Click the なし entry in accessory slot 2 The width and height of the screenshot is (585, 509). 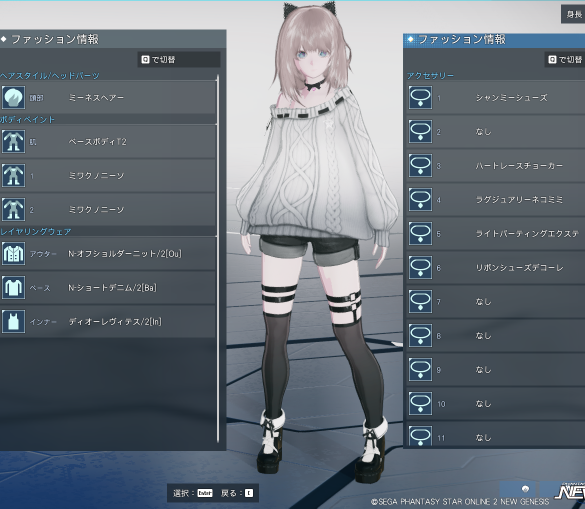click(495, 131)
